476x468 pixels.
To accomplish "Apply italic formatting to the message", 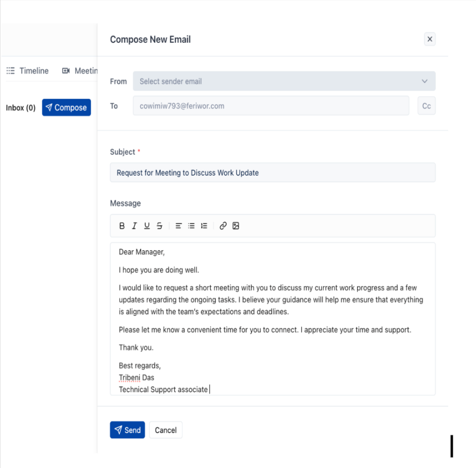I will click(134, 225).
